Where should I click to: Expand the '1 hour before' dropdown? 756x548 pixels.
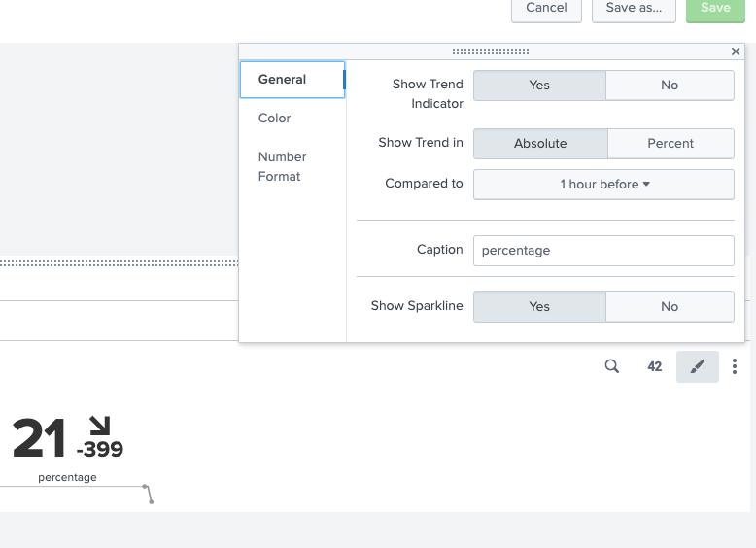(x=603, y=184)
